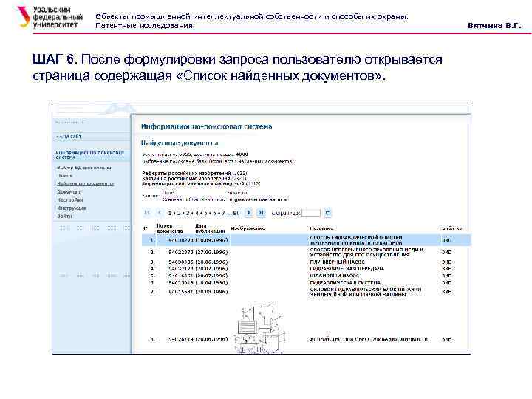Image resolution: width=532 pixels, height=399 pixels.
Task: Open the row 8 'УСТРОЙСТВО ДЛЯ...' title
Action: point(369,339)
